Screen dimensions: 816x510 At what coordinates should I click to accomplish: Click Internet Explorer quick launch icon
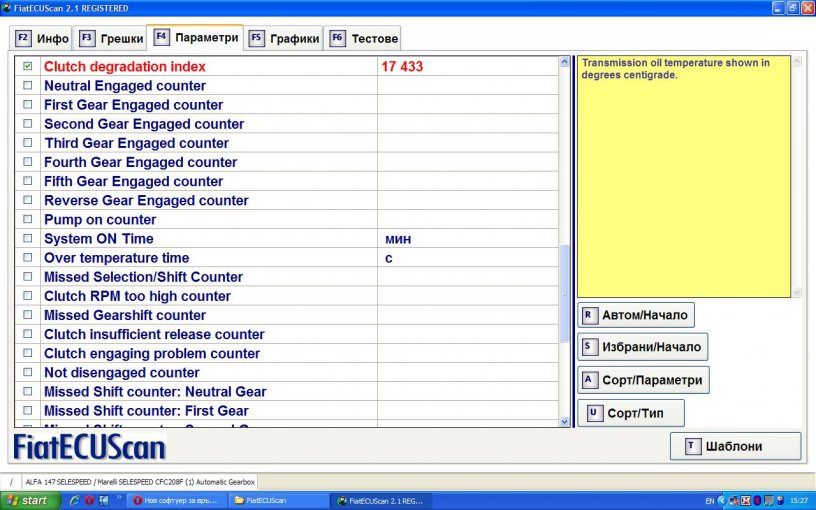(74, 500)
